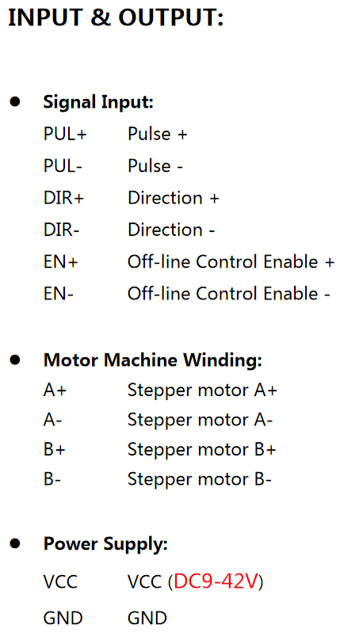
Task: Select the DIR+ pin label
Action: (x=63, y=198)
